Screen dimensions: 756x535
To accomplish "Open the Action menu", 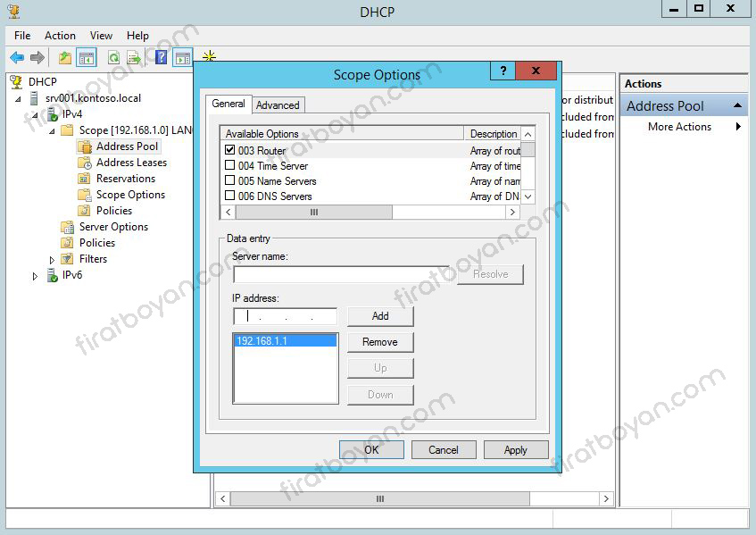I will (x=61, y=36).
